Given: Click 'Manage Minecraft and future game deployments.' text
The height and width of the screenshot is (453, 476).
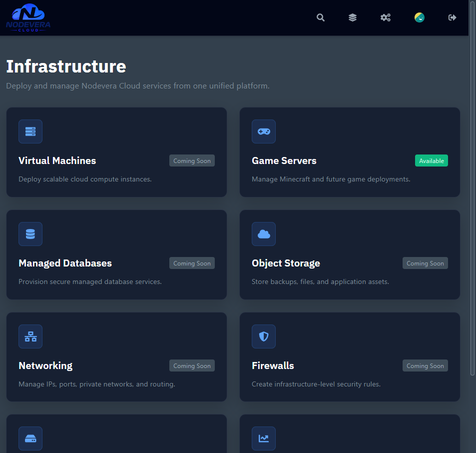Looking at the screenshot, I should (331, 179).
